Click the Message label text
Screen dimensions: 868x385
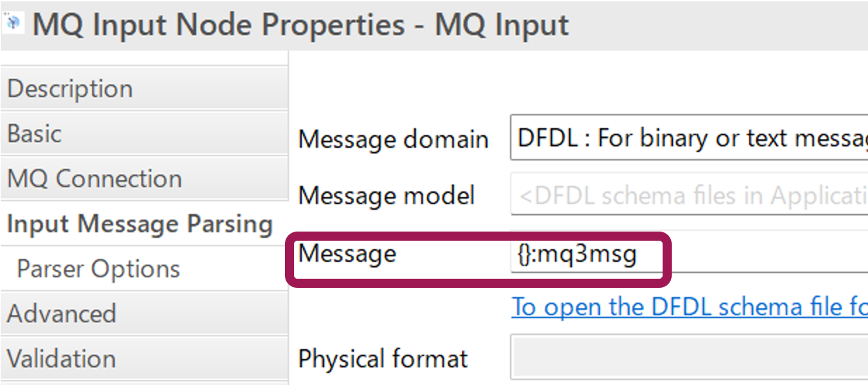[347, 253]
